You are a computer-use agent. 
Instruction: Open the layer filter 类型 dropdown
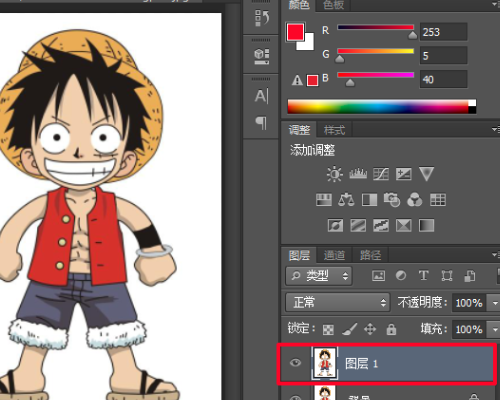tap(319, 276)
